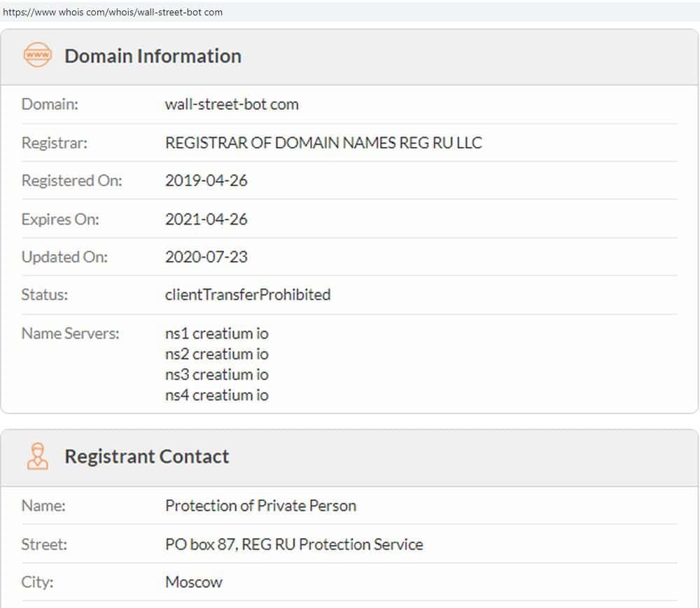The image size is (700, 608).
Task: Click the PO box 87 street address
Action: (x=294, y=544)
